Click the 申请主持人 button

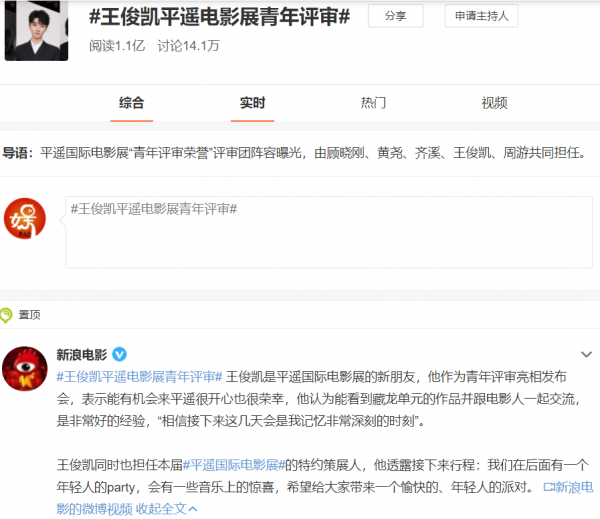pos(481,16)
